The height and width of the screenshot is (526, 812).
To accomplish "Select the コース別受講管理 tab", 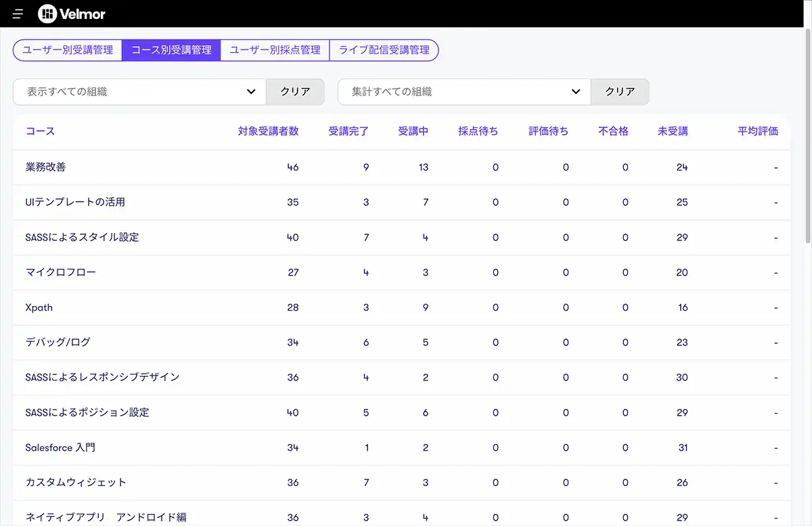I will pyautogui.click(x=171, y=50).
